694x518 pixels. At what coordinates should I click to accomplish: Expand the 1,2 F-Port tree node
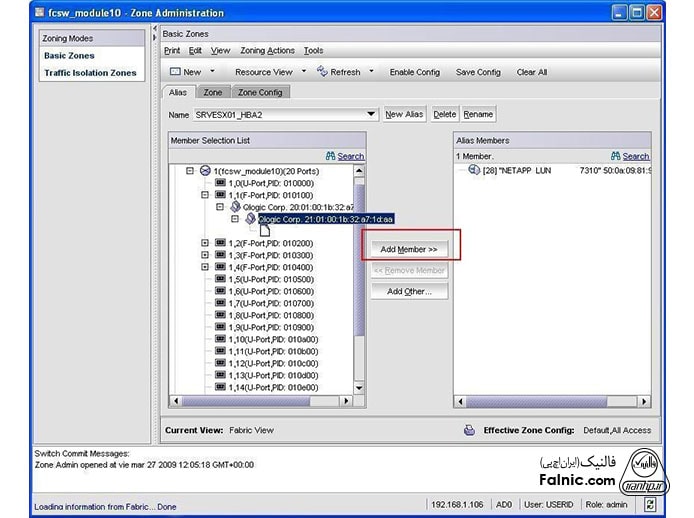pos(205,243)
